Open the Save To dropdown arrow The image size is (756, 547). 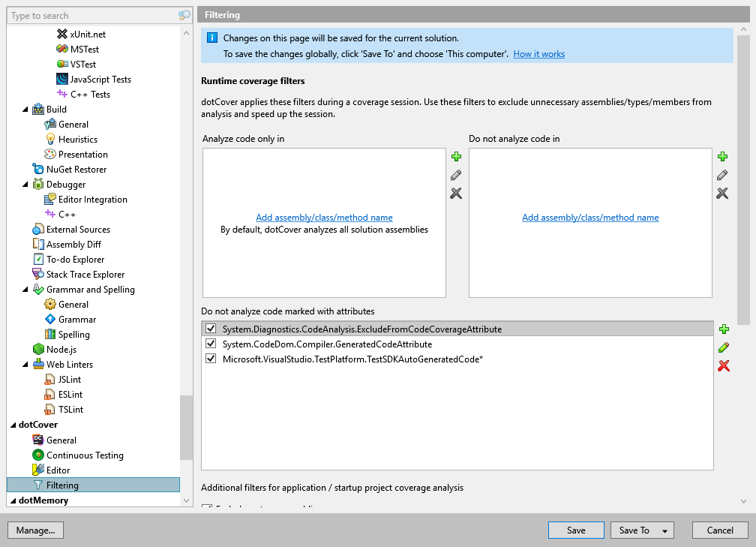coord(664,530)
